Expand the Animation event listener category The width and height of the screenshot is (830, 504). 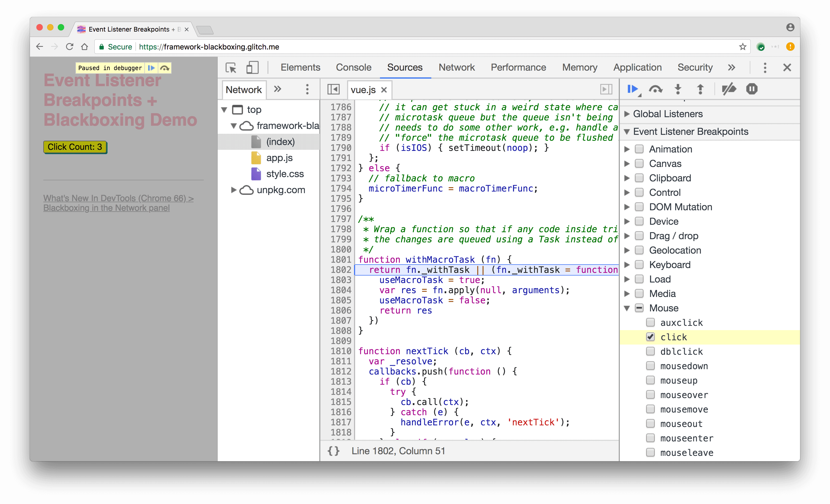click(x=630, y=149)
